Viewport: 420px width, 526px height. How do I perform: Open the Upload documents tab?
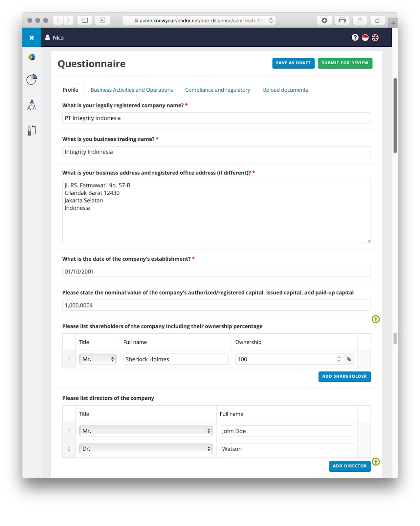(285, 90)
